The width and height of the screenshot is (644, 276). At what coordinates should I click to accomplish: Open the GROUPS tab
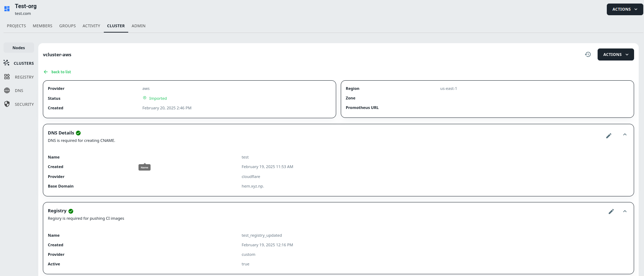tap(67, 26)
